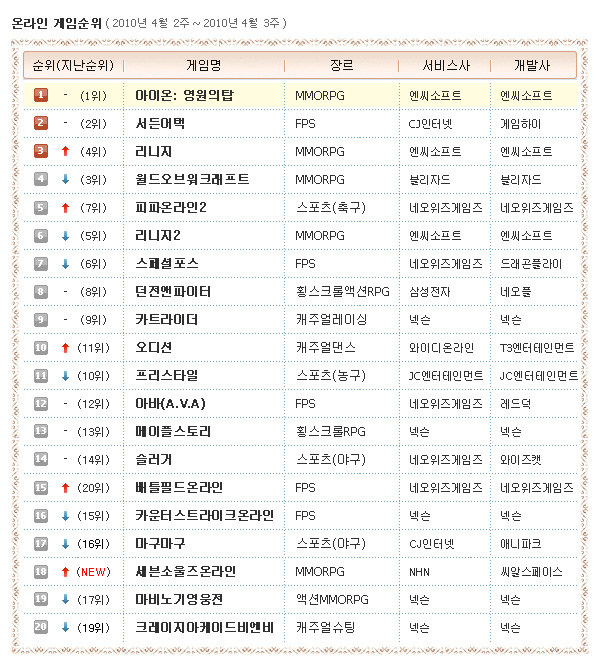
Task: Click the gray rank 10 badge icon
Action: (x=41, y=347)
